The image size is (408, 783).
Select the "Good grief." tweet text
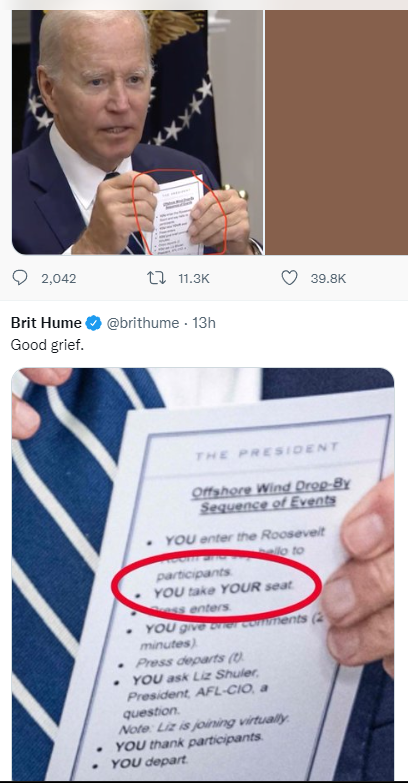coord(47,345)
